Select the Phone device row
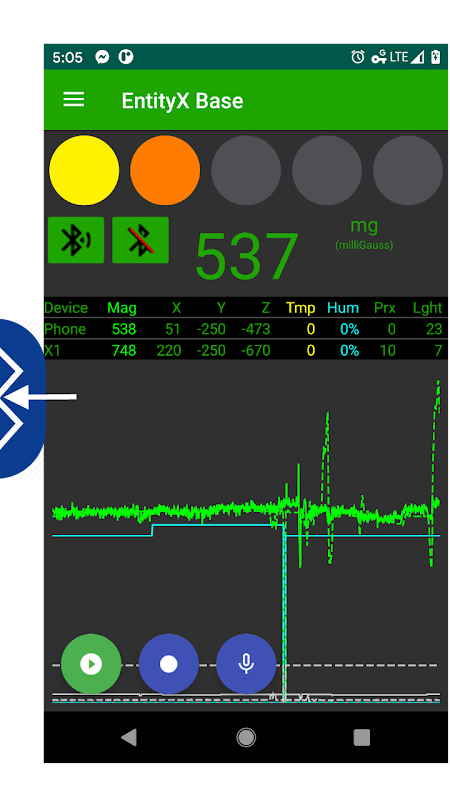This screenshot has height=800, width=450. coord(246,329)
